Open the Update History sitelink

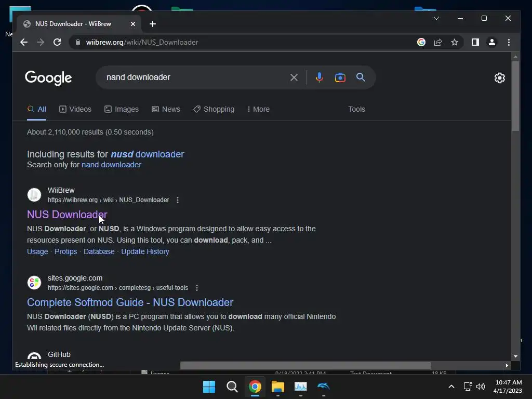coord(145,251)
